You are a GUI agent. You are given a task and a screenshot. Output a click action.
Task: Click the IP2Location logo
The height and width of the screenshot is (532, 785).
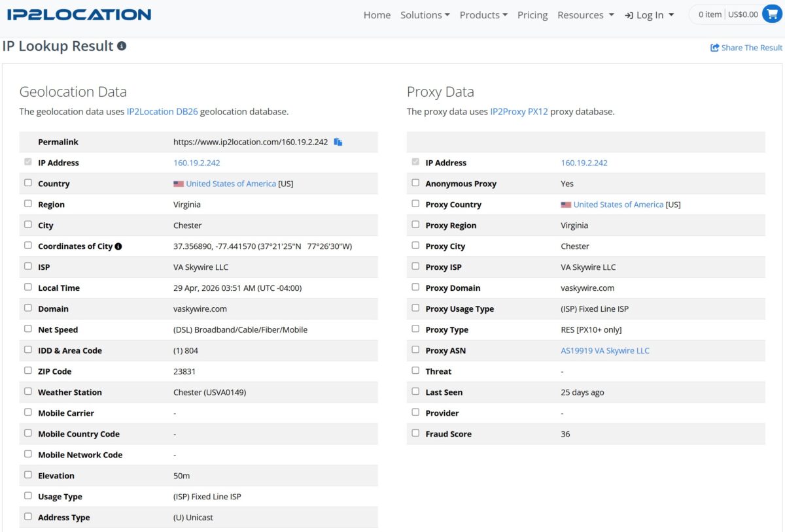(79, 14)
